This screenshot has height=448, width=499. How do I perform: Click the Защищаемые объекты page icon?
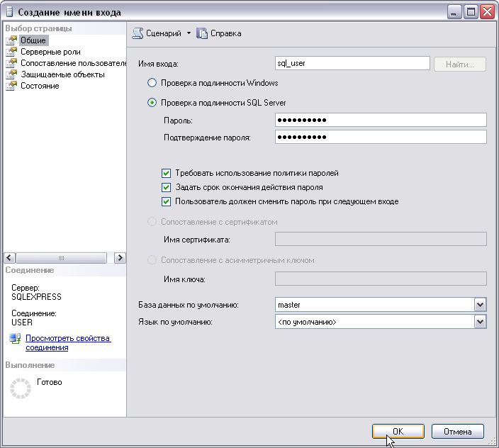pyautogui.click(x=11, y=74)
